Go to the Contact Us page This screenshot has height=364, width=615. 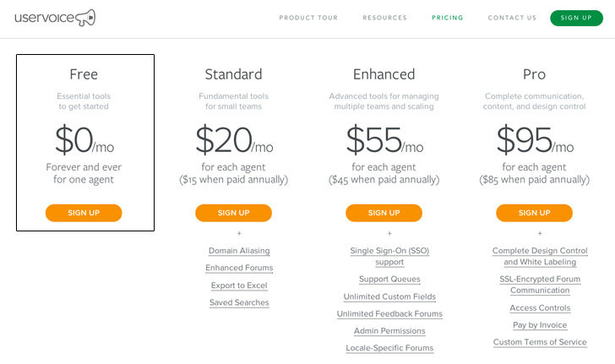click(x=512, y=18)
